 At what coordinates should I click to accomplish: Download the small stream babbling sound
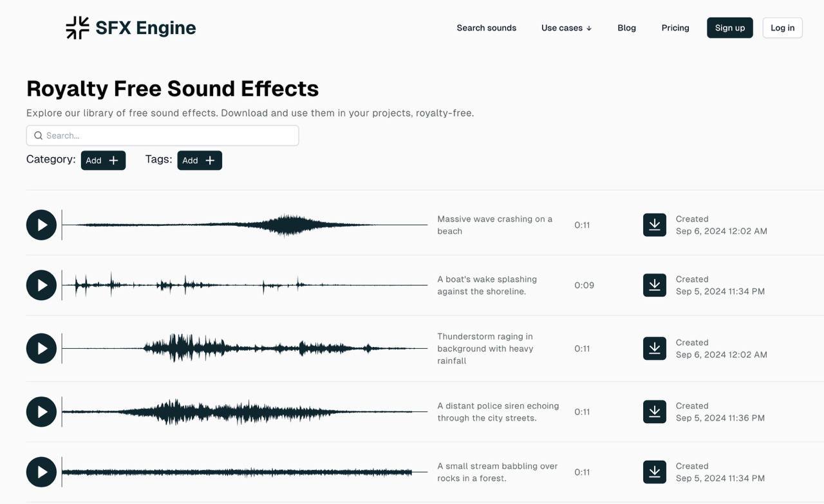point(654,472)
